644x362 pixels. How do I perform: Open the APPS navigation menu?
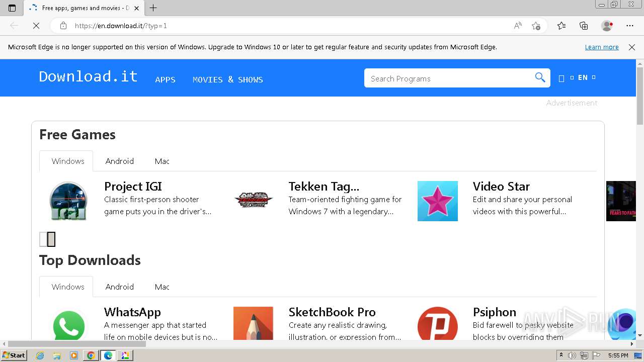tap(165, 79)
